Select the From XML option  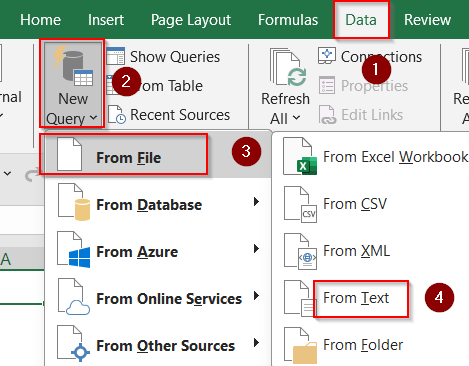pyautogui.click(x=356, y=251)
